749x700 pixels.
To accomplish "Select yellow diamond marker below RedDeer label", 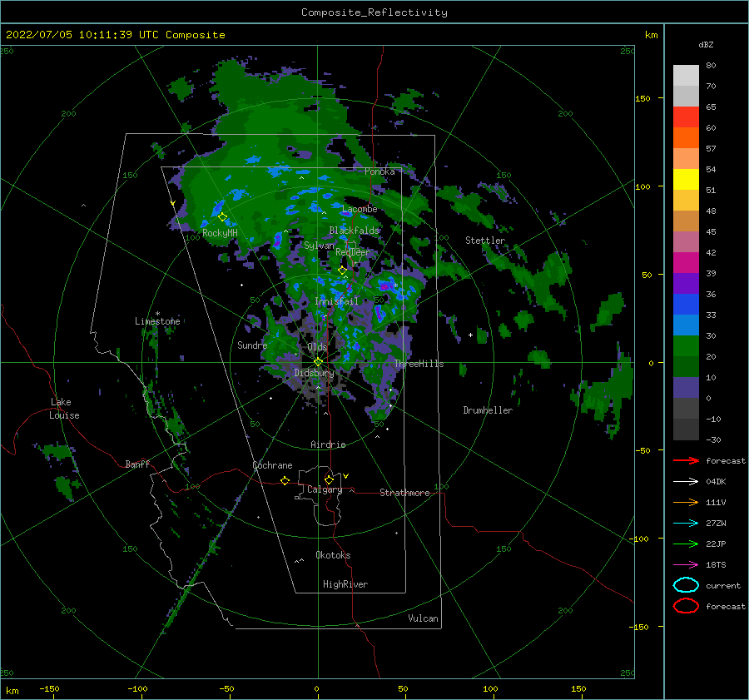I will coord(342,271).
